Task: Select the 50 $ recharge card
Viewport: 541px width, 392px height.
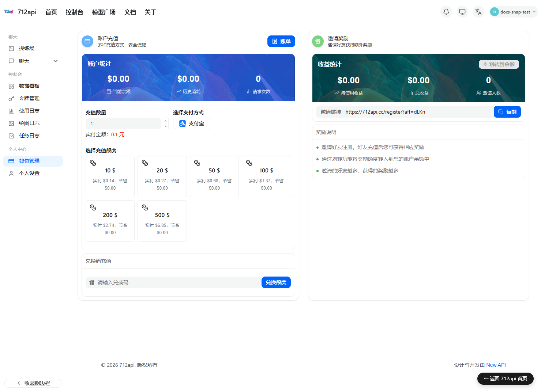Action: coord(214,176)
